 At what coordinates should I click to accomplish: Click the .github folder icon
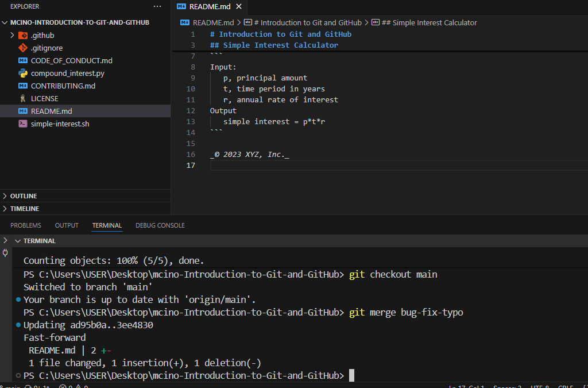point(23,36)
